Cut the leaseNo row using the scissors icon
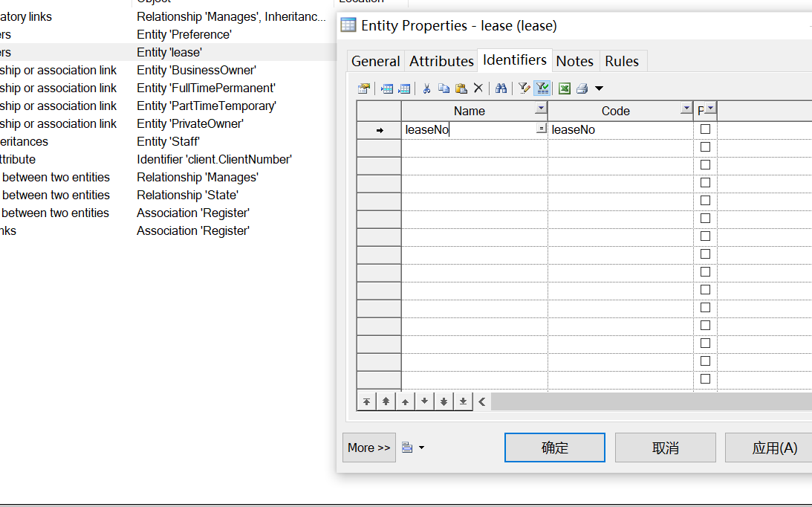The height and width of the screenshot is (507, 812). coord(427,88)
